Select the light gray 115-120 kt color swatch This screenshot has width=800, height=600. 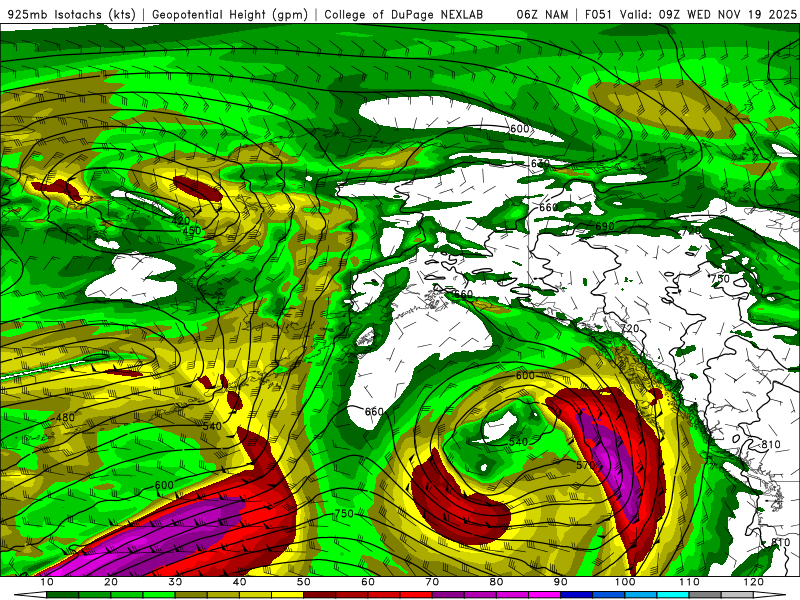click(737, 595)
